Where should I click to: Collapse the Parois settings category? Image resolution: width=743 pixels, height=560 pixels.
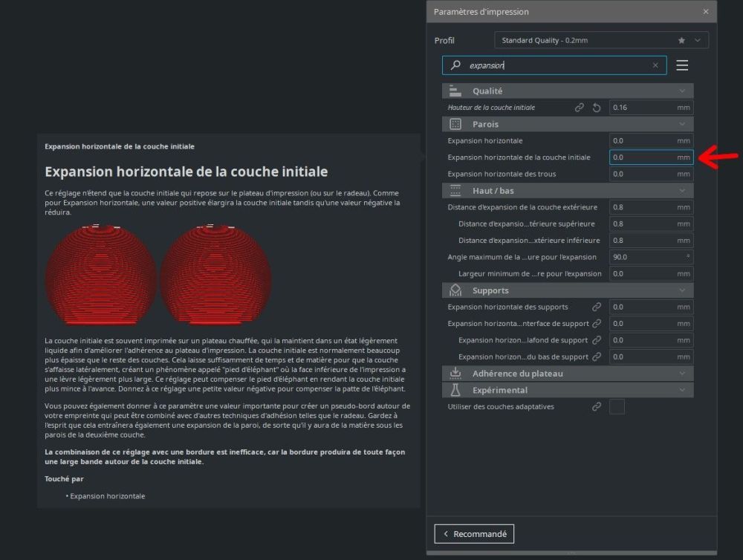pos(568,124)
